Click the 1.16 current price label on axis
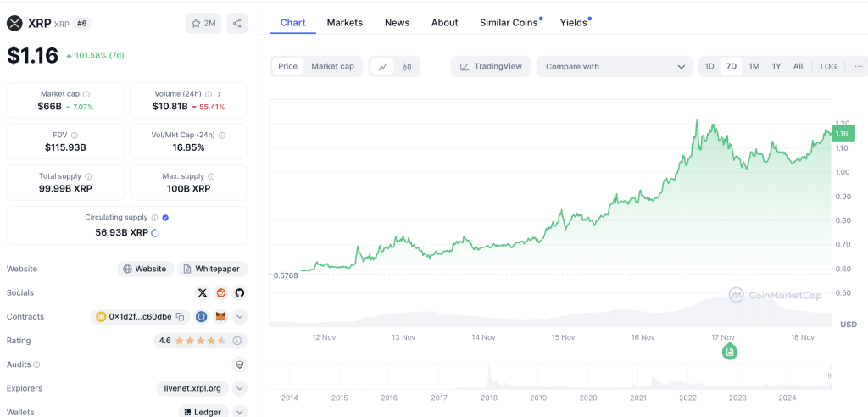This screenshot has height=417, width=868. 843,133
